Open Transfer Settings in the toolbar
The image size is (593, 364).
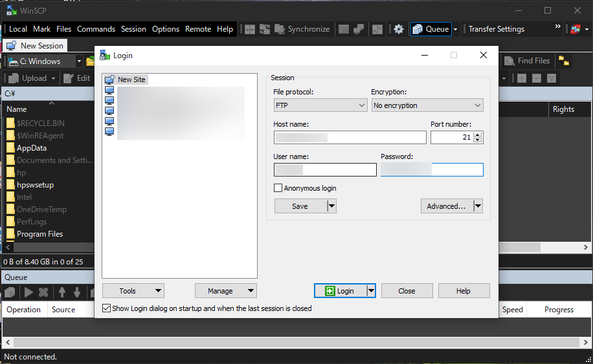tap(496, 29)
